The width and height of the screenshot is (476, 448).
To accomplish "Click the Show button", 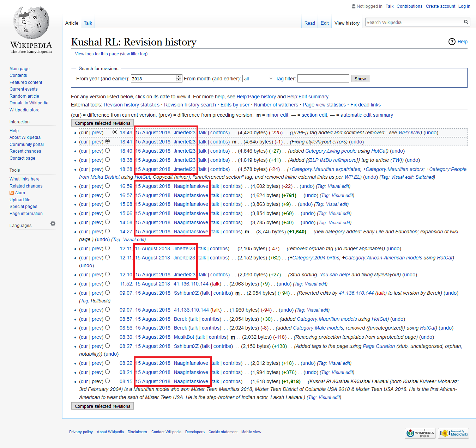I will click(360, 79).
